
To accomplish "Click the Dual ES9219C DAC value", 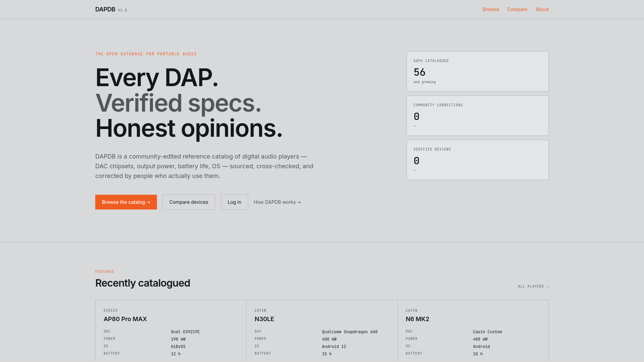I will point(185,332).
